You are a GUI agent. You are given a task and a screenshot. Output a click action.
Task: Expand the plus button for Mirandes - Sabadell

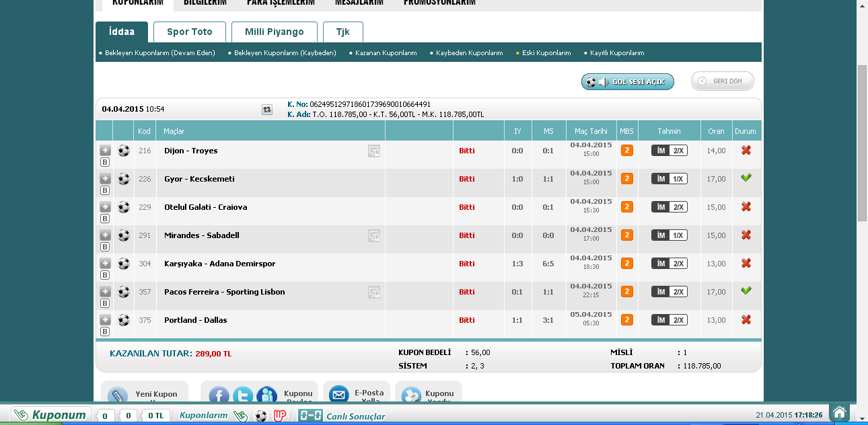pos(105,235)
